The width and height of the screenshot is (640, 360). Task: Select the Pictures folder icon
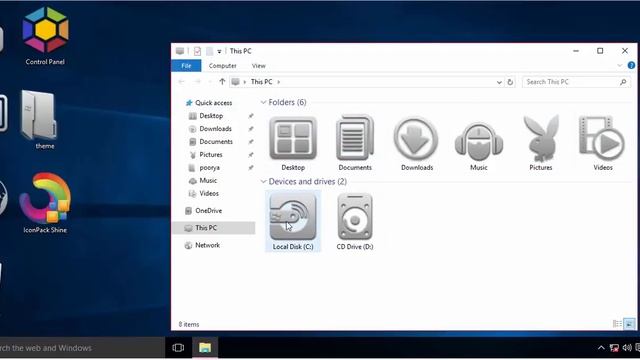541,143
